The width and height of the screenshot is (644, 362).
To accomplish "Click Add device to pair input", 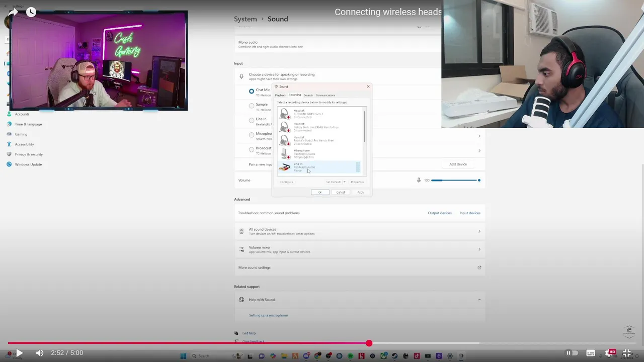I will tap(458, 164).
